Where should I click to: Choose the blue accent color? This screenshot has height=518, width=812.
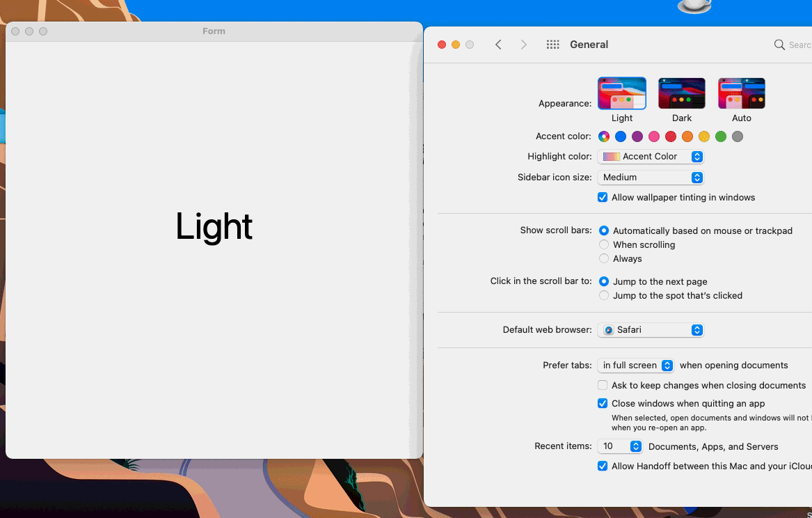click(x=621, y=136)
